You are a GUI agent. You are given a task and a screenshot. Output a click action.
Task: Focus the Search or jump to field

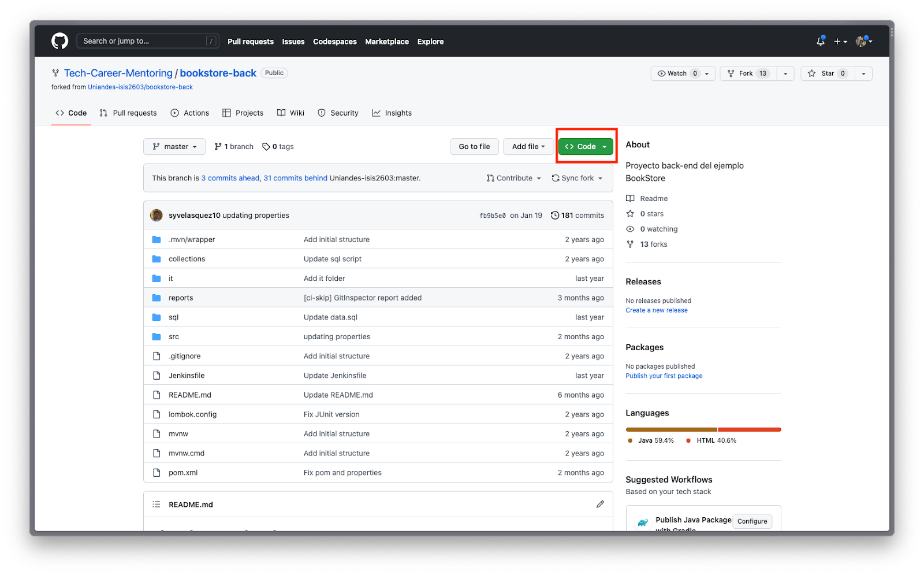click(147, 41)
